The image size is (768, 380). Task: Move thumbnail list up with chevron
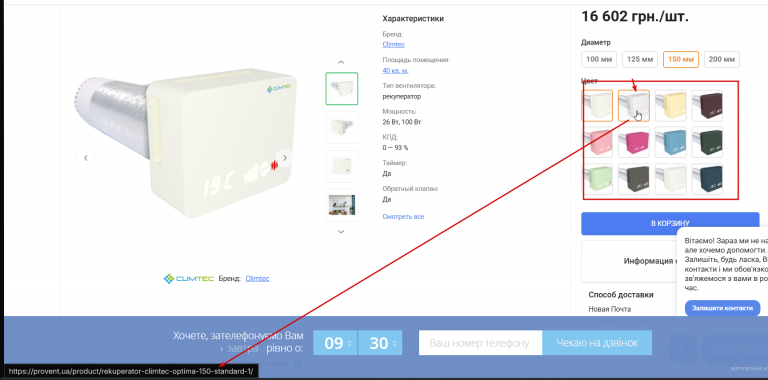[341, 62]
